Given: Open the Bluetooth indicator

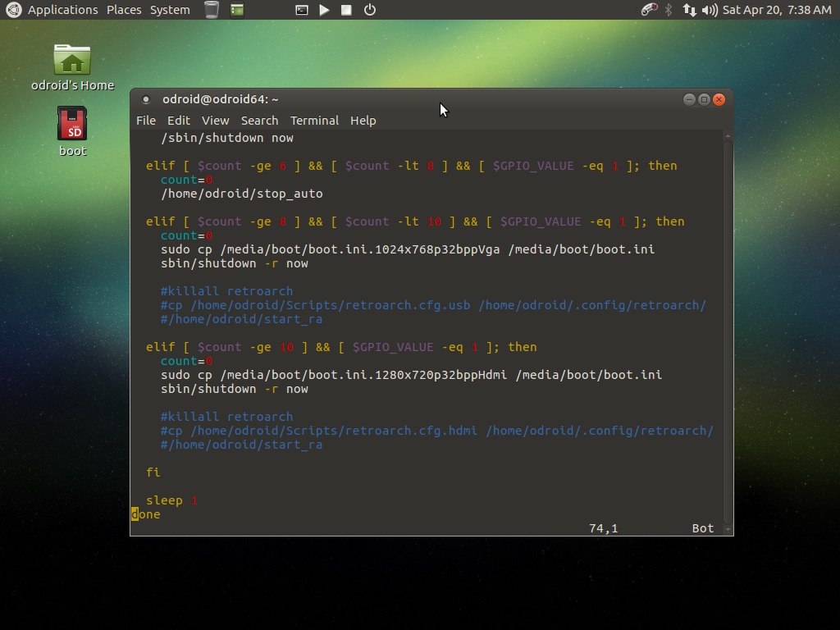Looking at the screenshot, I should pos(669,10).
